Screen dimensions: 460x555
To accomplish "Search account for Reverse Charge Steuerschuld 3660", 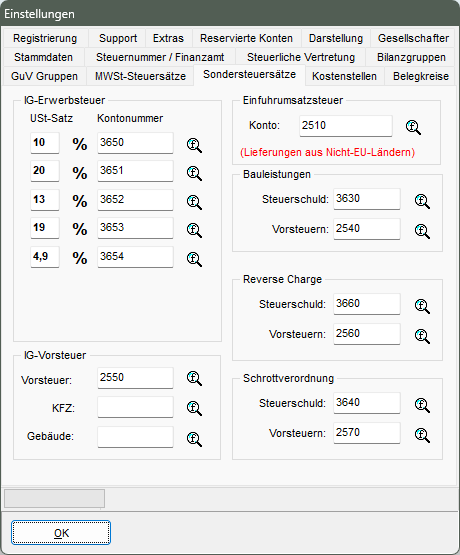I will [x=422, y=306].
